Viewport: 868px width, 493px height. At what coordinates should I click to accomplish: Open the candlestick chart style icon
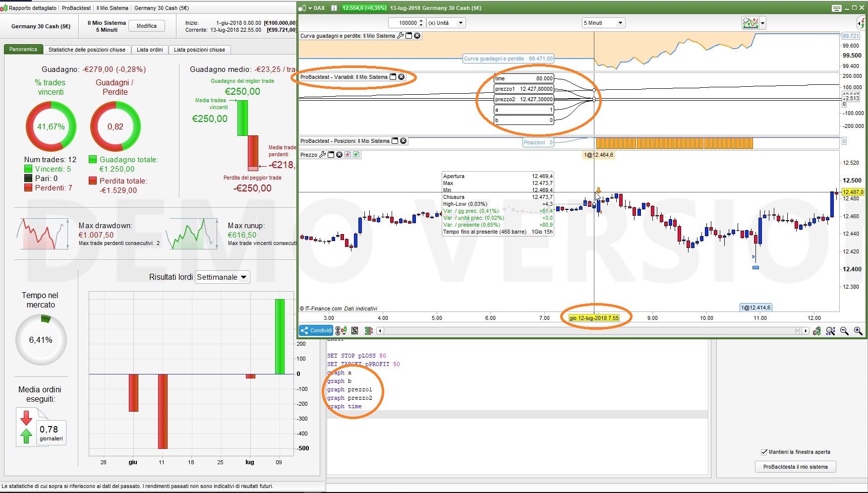[x=341, y=331]
